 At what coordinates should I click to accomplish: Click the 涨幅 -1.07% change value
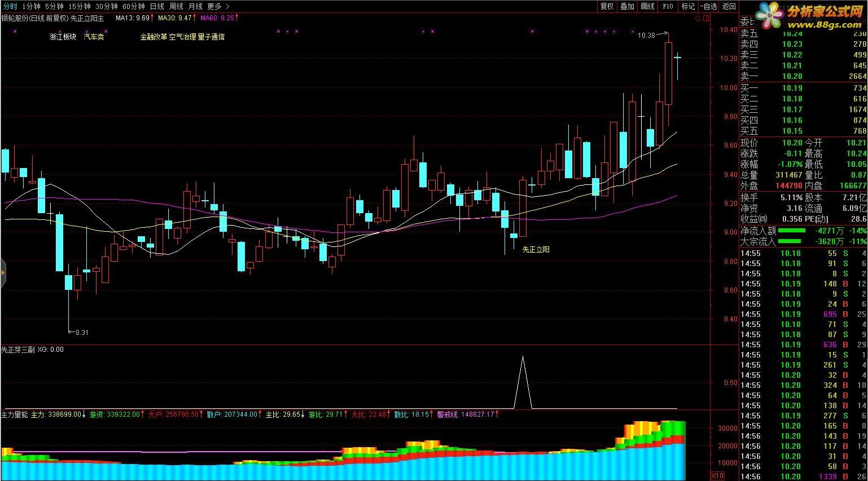pyautogui.click(x=790, y=165)
